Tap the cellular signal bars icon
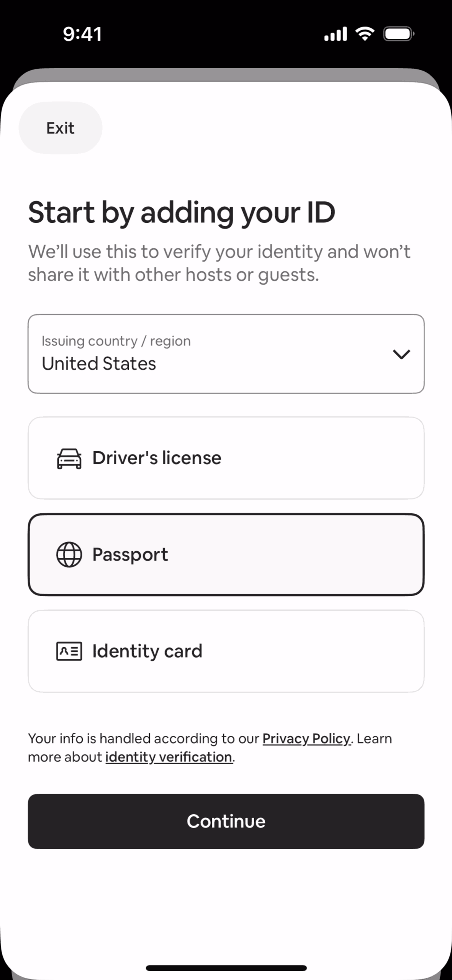Image resolution: width=452 pixels, height=980 pixels. [336, 34]
